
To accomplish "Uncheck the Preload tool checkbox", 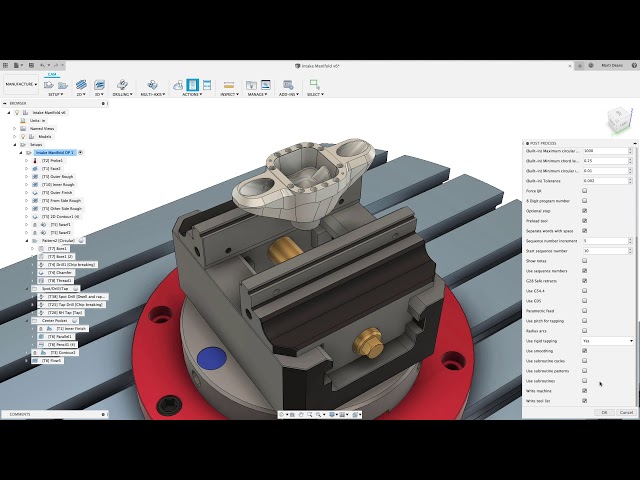I will [x=584, y=220].
